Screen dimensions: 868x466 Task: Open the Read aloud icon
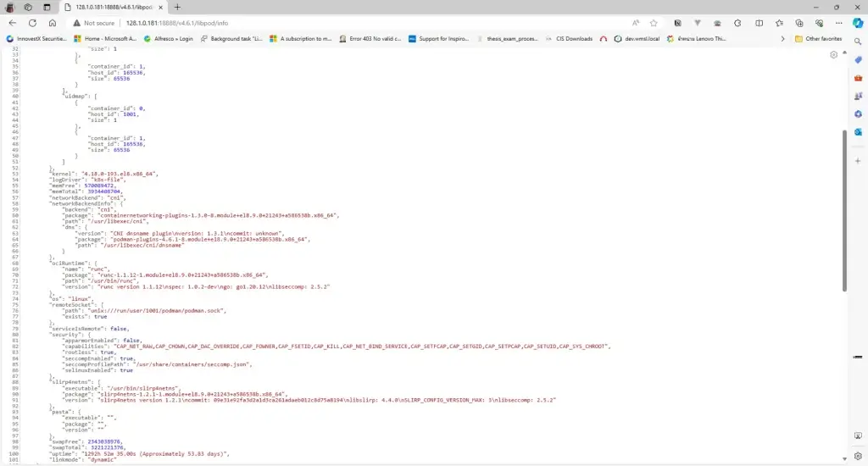pyautogui.click(x=636, y=23)
